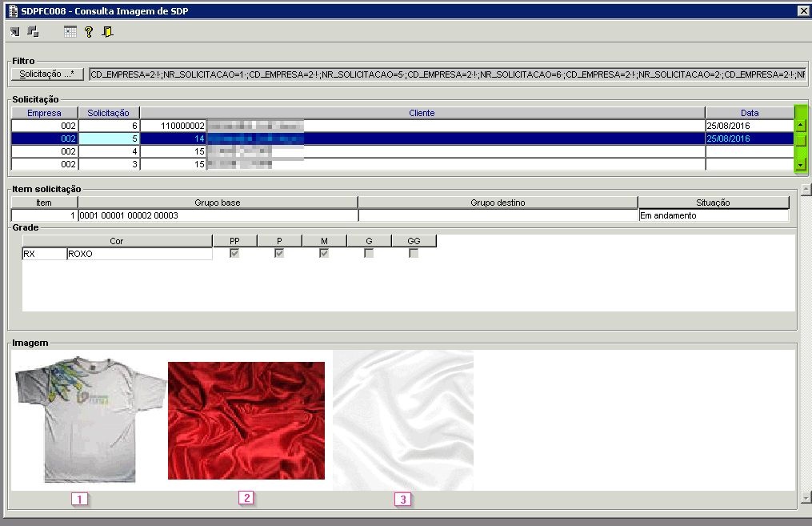Toggle the GG size checkbox
Image resolution: width=812 pixels, height=526 pixels.
click(x=414, y=254)
